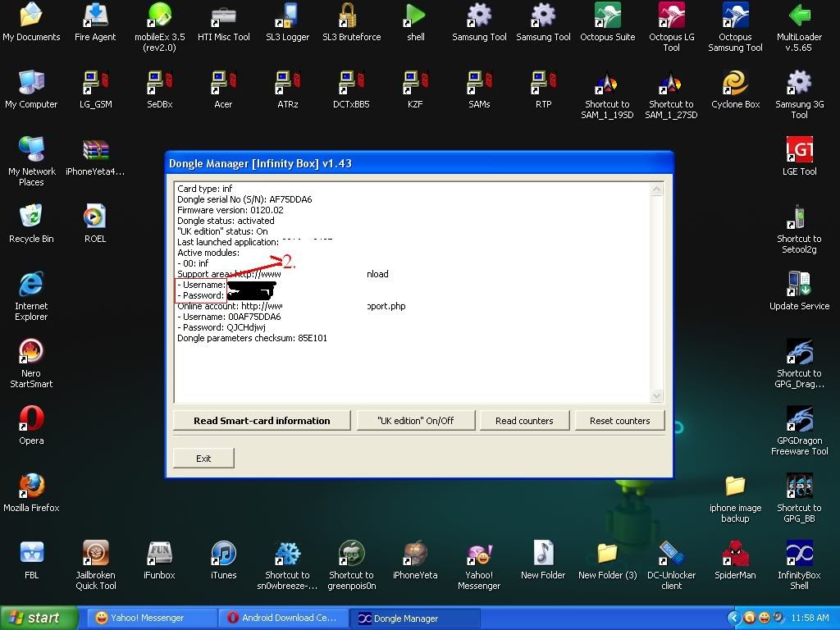
Task: Open the Recycle Bin
Action: point(31,224)
